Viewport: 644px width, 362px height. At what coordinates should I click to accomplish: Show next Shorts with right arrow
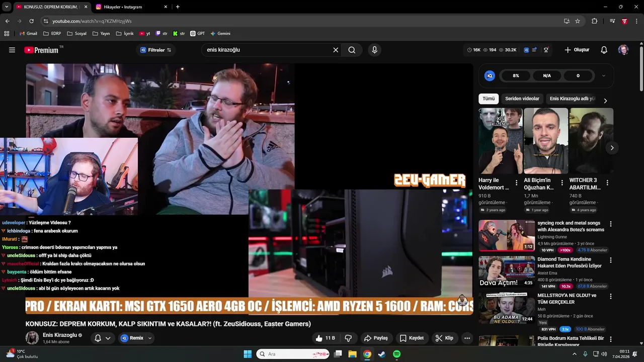tap(612, 148)
